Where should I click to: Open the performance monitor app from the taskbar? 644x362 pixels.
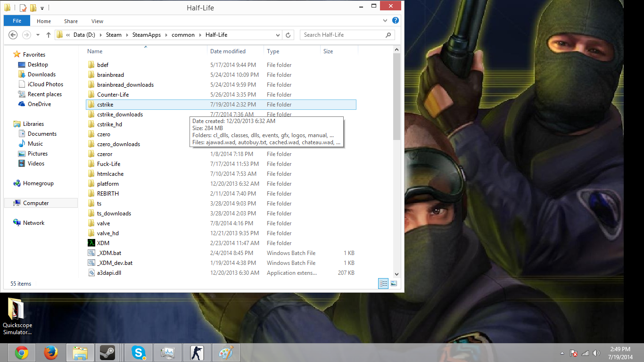point(167,353)
